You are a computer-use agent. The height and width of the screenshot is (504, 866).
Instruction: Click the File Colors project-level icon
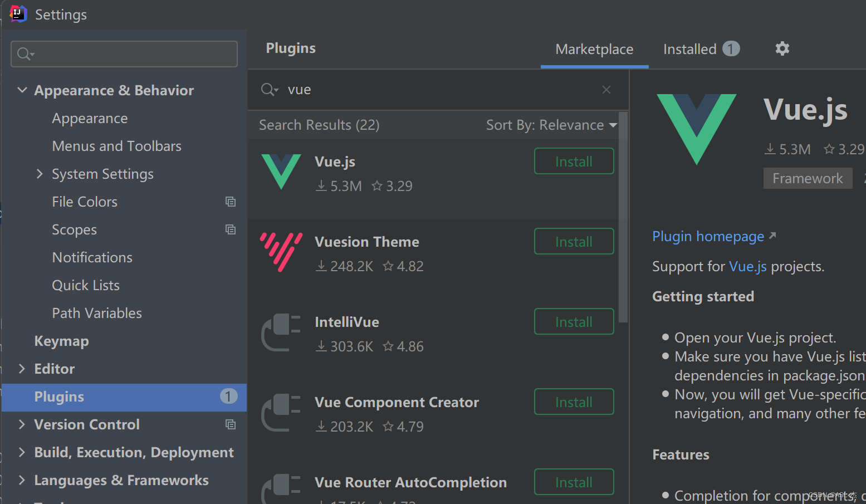(x=230, y=202)
